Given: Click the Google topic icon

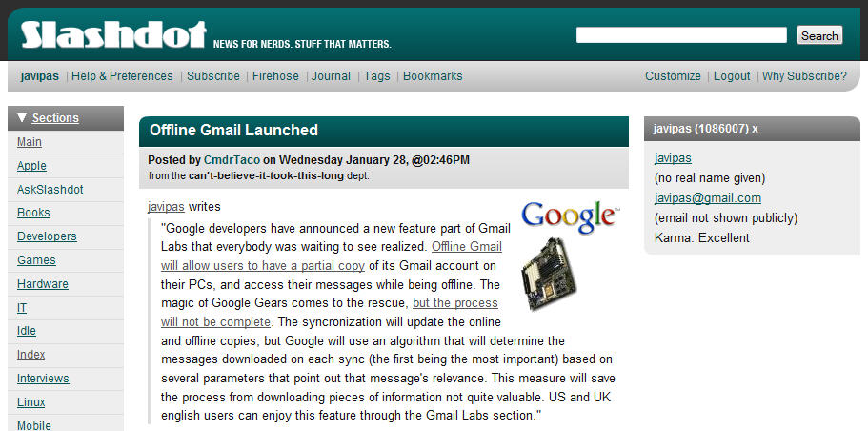Looking at the screenshot, I should (570, 216).
